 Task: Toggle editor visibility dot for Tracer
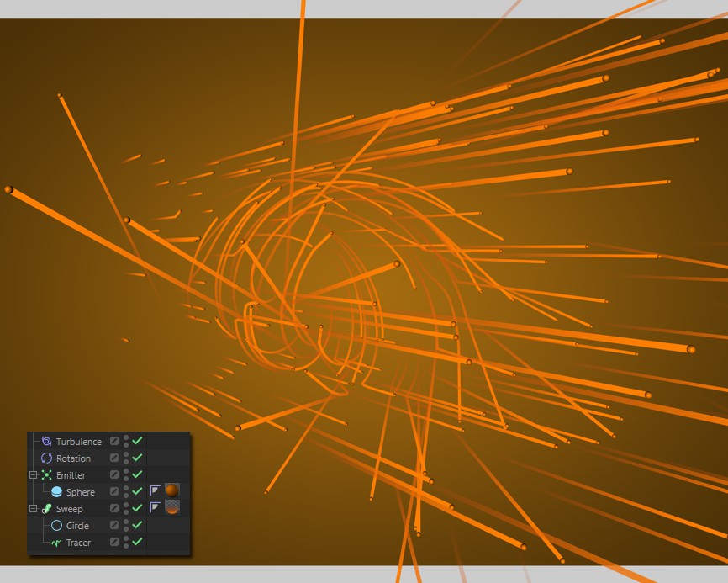(x=126, y=539)
